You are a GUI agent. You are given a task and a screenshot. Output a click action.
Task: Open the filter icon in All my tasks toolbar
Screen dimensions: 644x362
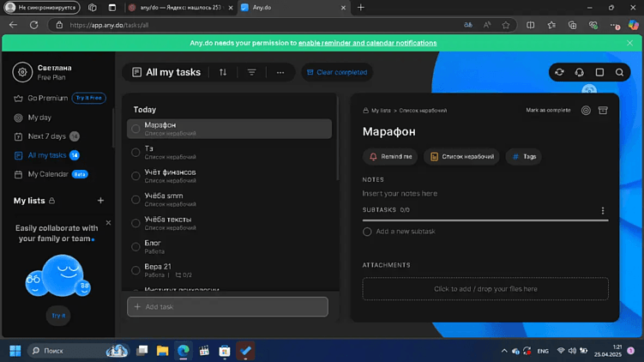pos(251,72)
